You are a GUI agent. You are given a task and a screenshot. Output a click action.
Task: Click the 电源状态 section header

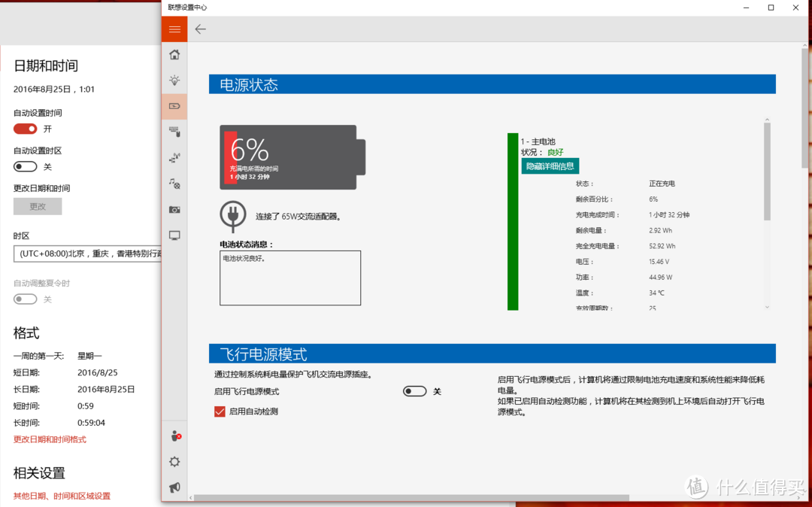(492, 84)
